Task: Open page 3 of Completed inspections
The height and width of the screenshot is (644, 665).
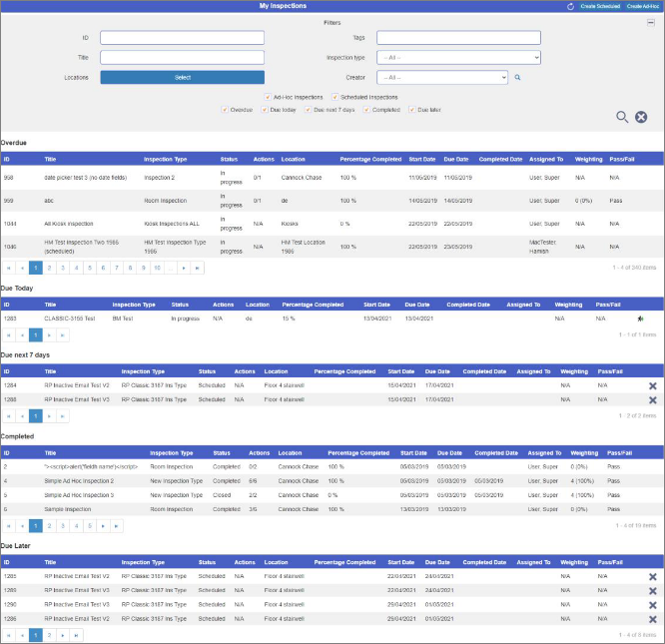Action: [63, 526]
